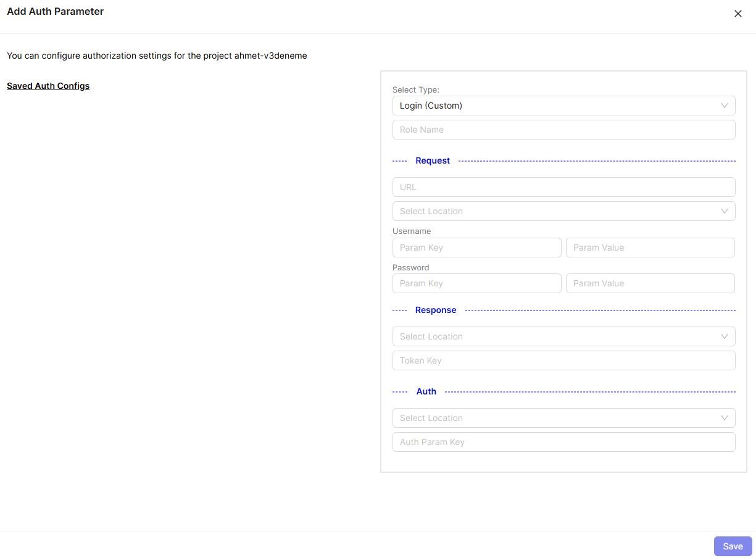Click the Response section heading
Image resolution: width=756 pixels, height=558 pixels.
click(436, 310)
